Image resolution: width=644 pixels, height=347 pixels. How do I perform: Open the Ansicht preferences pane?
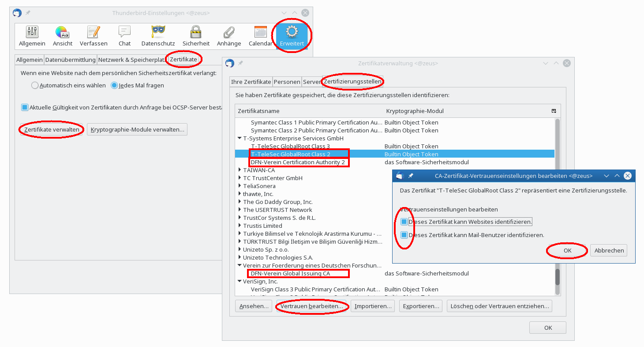[63, 36]
